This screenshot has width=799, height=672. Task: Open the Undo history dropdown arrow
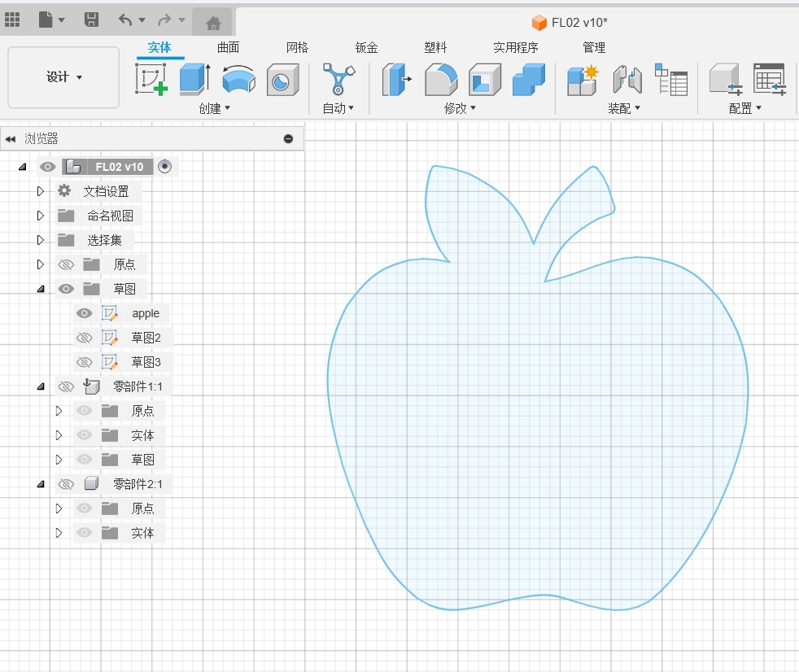pyautogui.click(x=142, y=20)
